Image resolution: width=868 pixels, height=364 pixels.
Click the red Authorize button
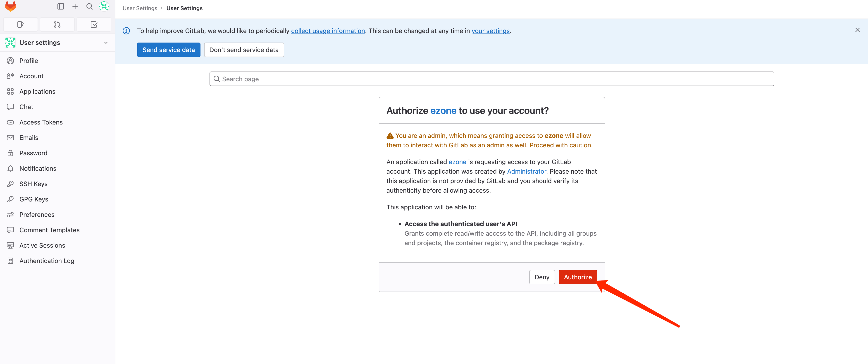click(x=577, y=277)
